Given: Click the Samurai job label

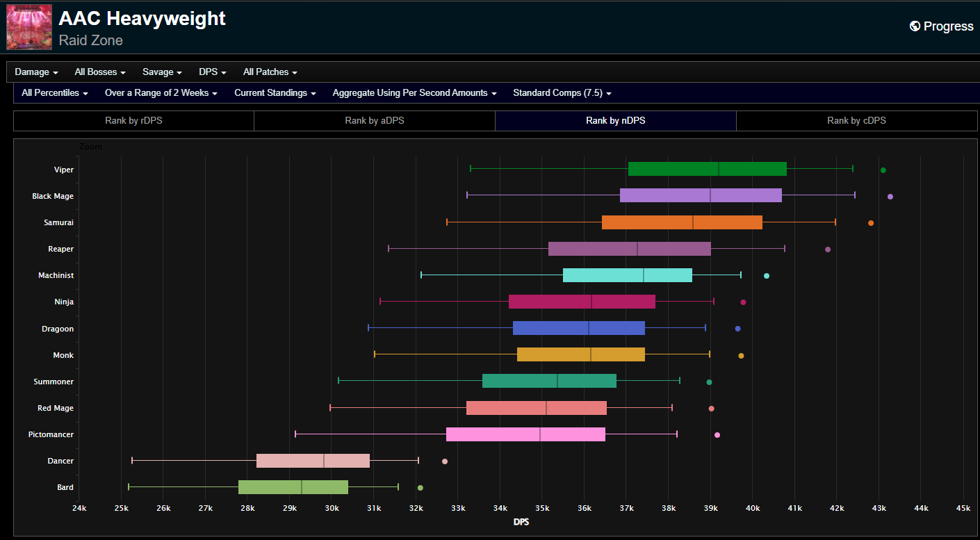Looking at the screenshot, I should click(x=59, y=222).
